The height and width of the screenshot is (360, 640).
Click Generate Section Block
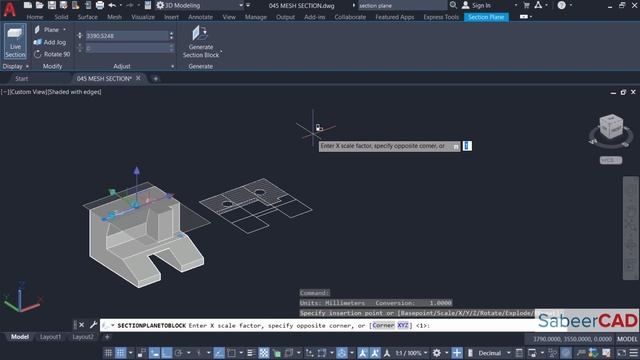(x=200, y=42)
